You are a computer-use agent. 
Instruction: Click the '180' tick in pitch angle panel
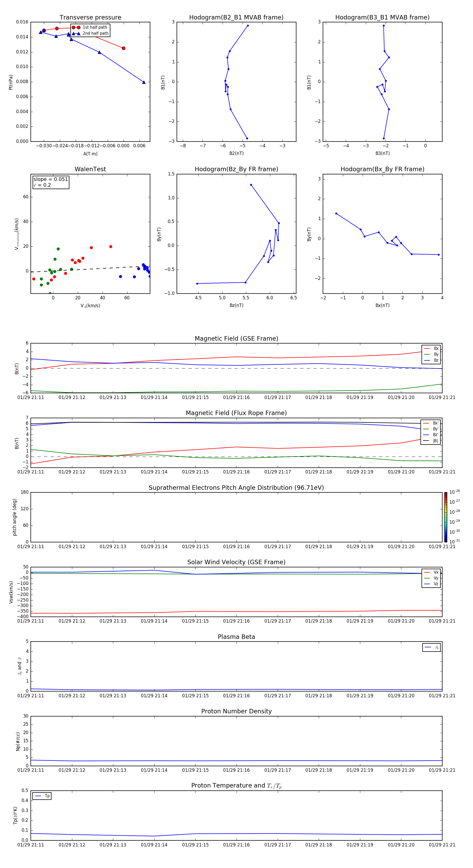[25, 492]
